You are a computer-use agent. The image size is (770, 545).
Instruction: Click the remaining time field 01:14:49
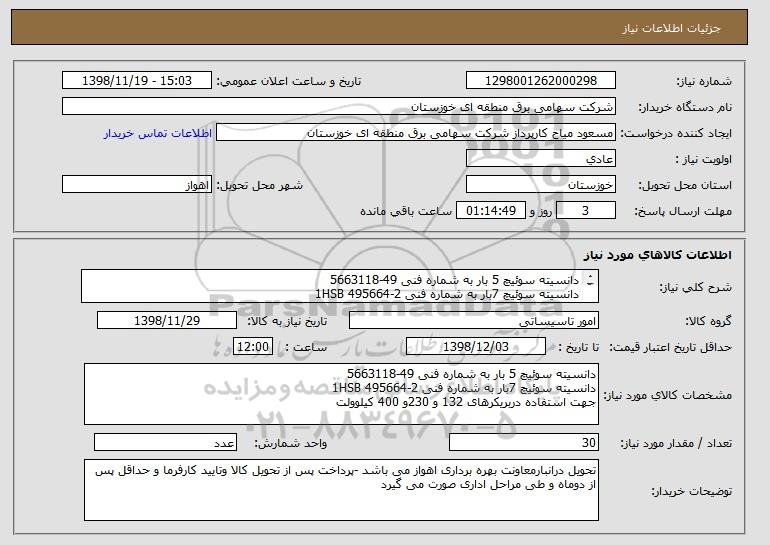[x=491, y=211]
